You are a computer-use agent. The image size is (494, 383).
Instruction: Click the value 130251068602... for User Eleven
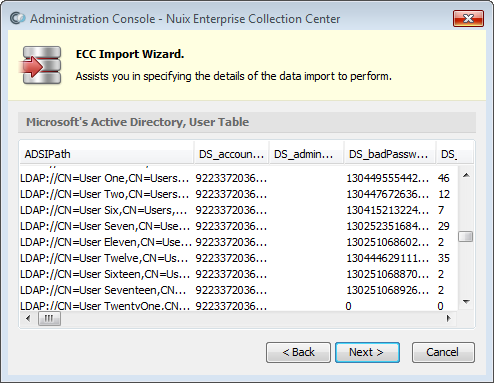[x=388, y=242]
